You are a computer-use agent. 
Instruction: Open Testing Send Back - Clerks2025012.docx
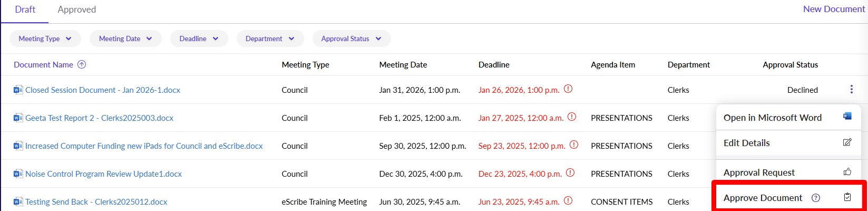(96, 202)
